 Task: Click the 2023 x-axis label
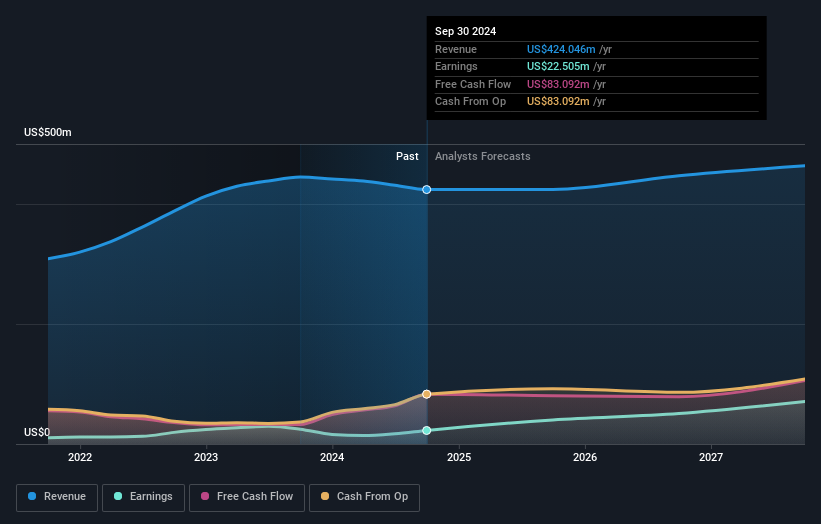(x=206, y=458)
